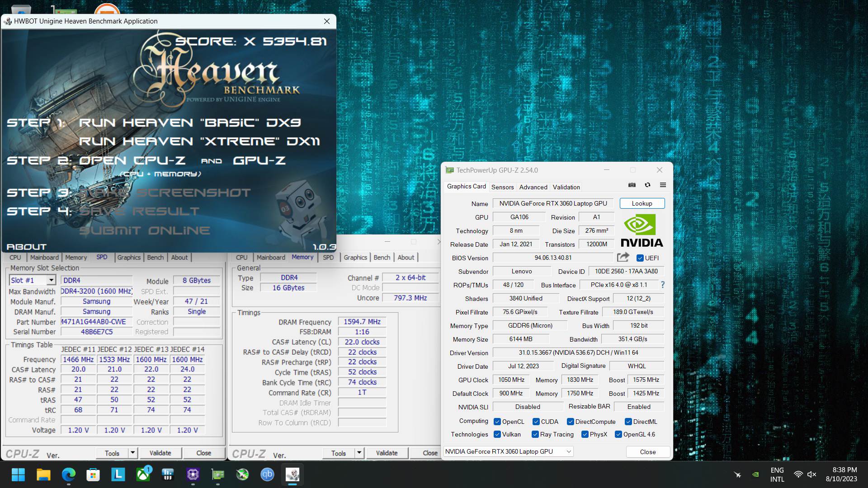Click RUN HEAVEN BASIC DX9 text

click(x=190, y=122)
